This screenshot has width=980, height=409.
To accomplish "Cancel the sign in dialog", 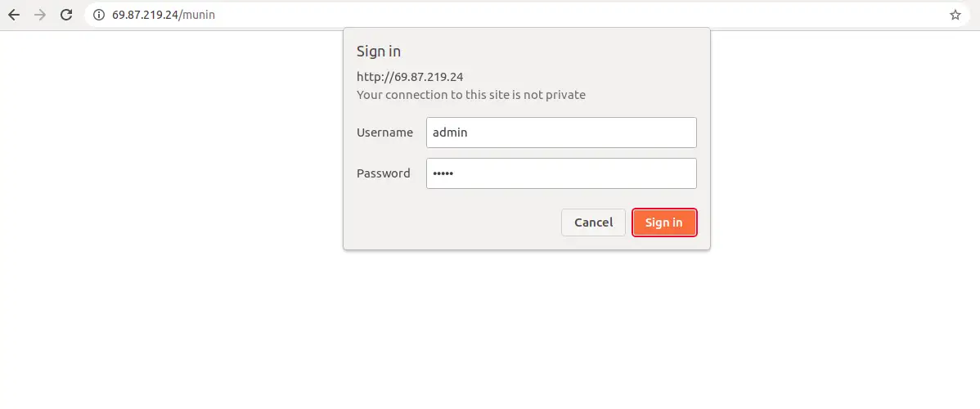I will click(x=593, y=222).
